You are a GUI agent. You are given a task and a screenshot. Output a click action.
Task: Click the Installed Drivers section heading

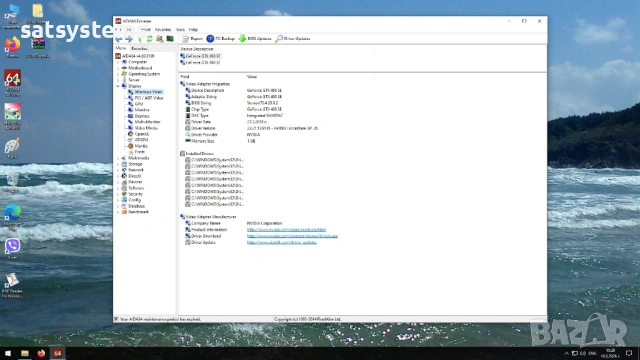click(200, 154)
